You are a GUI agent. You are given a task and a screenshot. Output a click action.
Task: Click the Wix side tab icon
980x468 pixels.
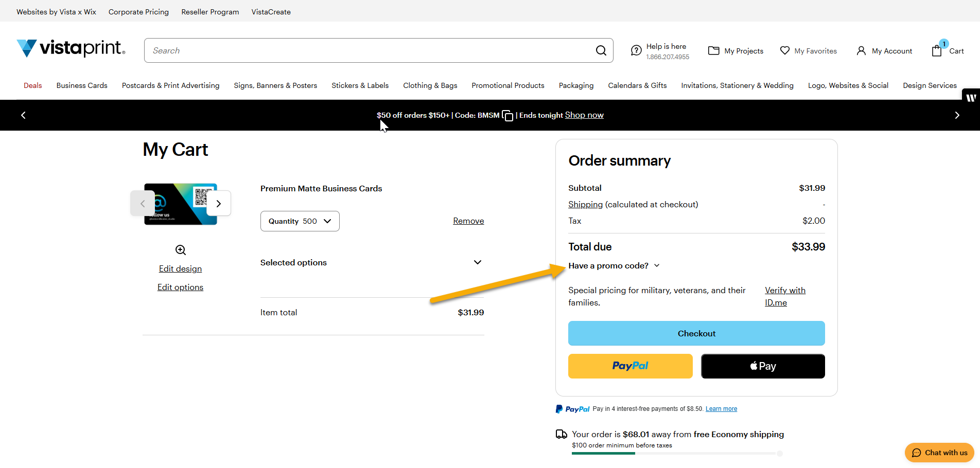click(971, 98)
